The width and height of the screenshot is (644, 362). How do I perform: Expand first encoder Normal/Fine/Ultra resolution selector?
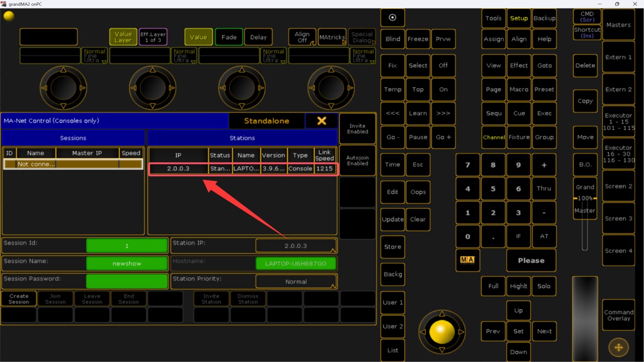click(x=95, y=55)
